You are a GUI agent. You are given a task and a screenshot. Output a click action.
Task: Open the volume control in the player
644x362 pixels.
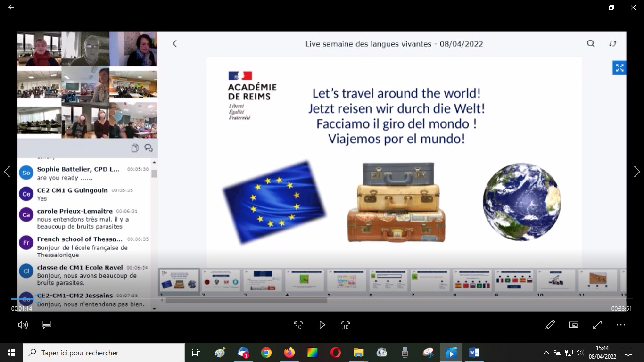coord(23,325)
